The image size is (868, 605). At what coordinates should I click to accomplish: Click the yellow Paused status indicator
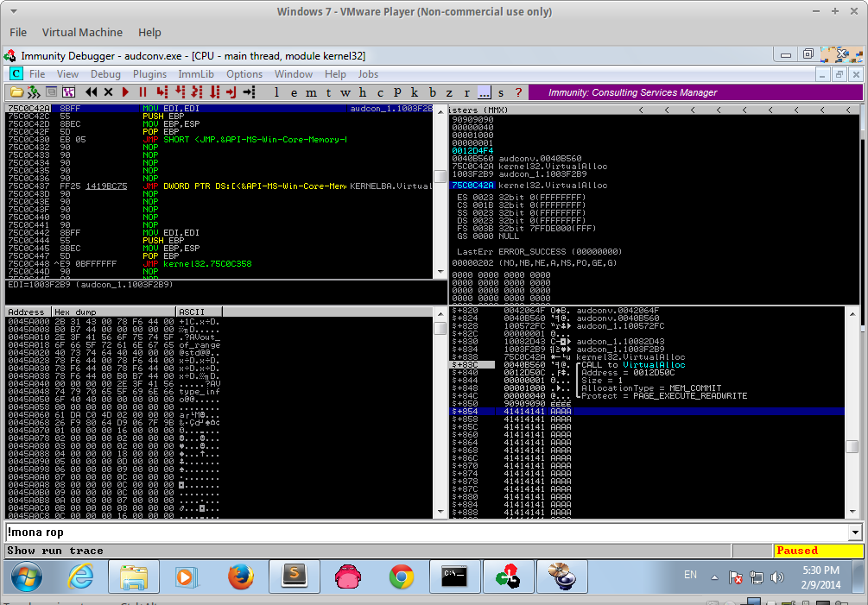coord(818,551)
